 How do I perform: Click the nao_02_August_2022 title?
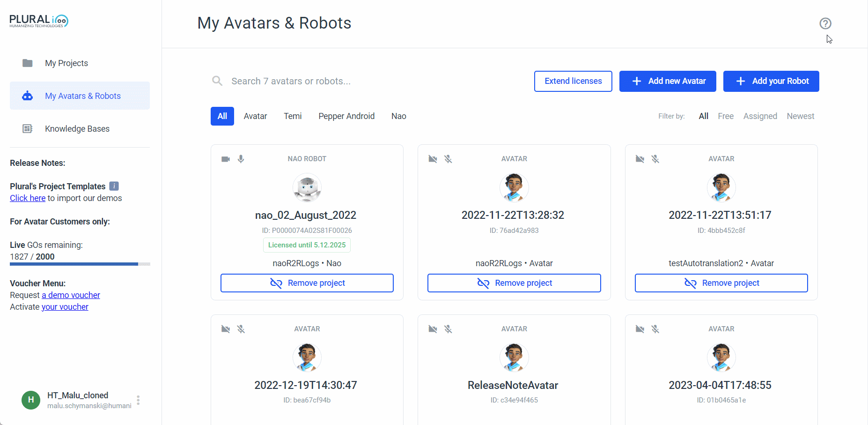coord(306,215)
